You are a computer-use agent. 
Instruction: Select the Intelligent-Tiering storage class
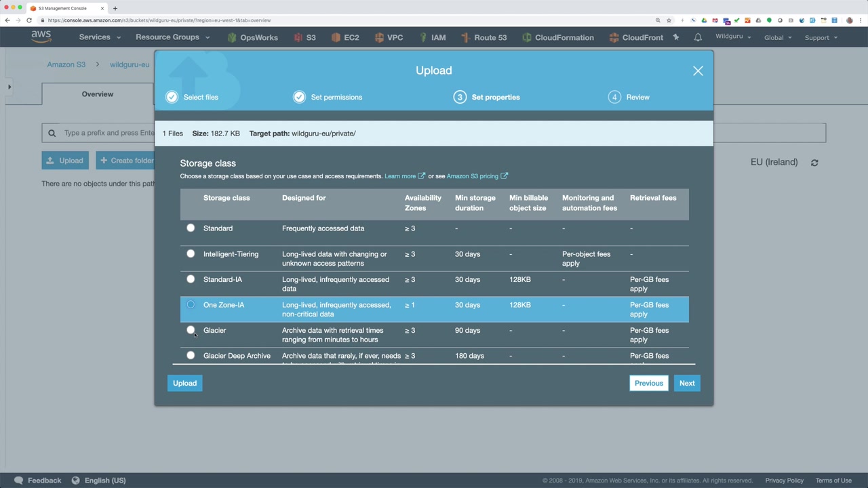pyautogui.click(x=191, y=254)
